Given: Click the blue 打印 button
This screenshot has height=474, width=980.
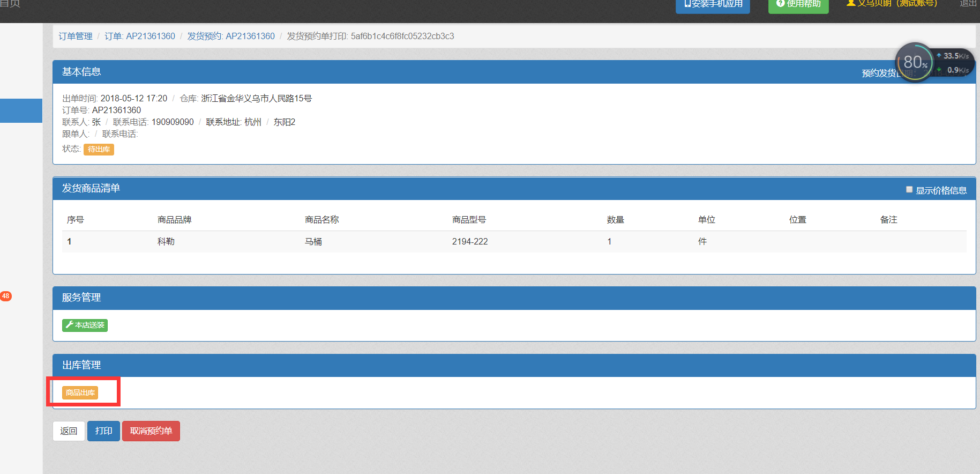Looking at the screenshot, I should [x=103, y=431].
